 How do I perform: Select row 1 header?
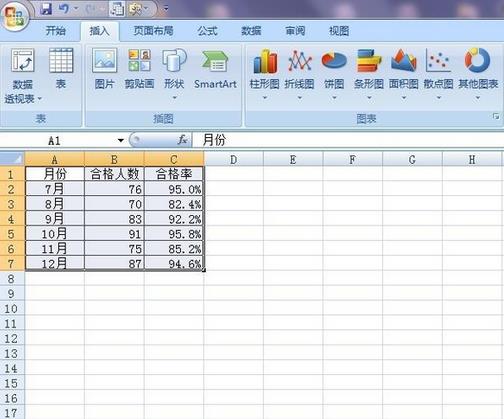pos(11,174)
